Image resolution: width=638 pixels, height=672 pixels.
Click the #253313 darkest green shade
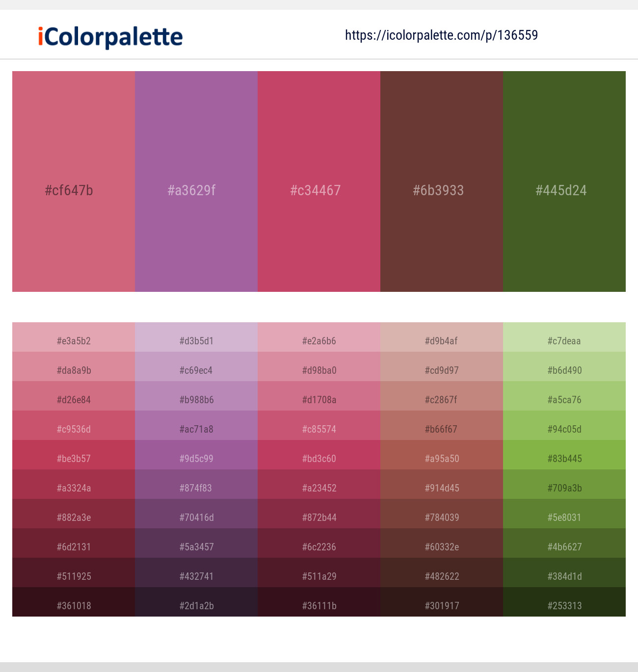(564, 602)
